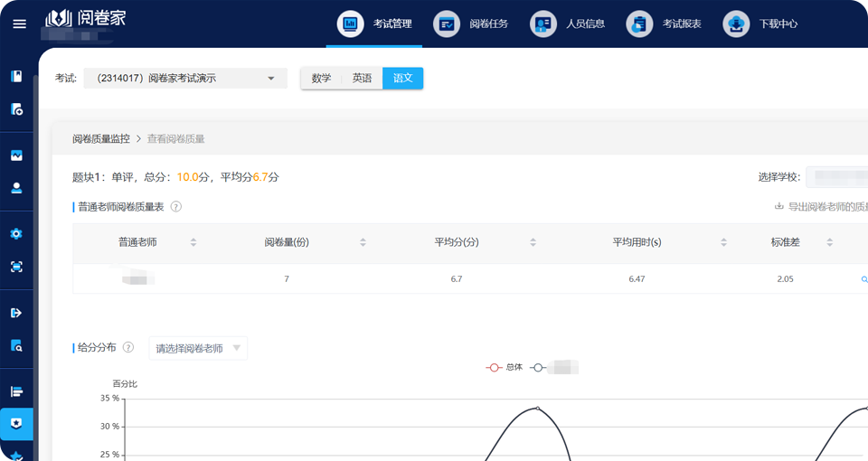Click the scan frame icon in sidebar
The image size is (868, 461).
pyautogui.click(x=16, y=267)
